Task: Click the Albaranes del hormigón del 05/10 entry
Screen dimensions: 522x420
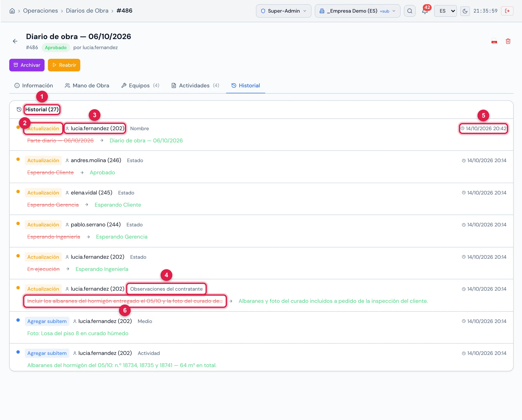Action: click(x=122, y=365)
